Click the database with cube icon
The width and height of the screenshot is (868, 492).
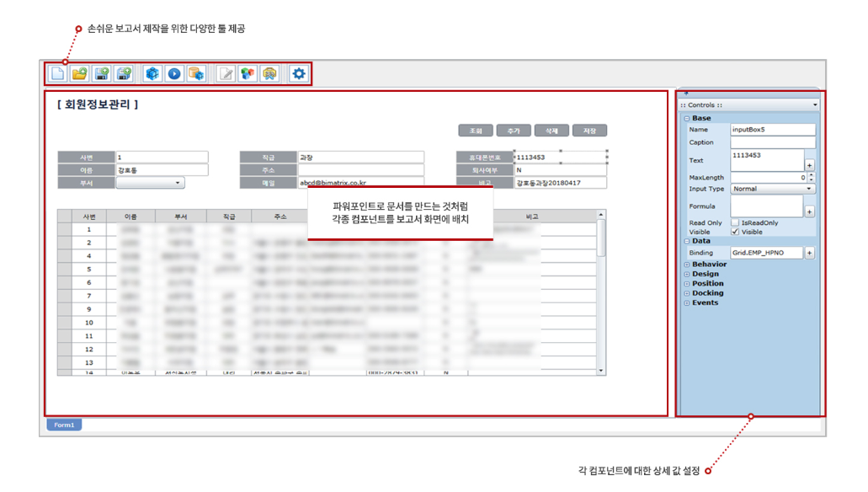[x=196, y=74]
